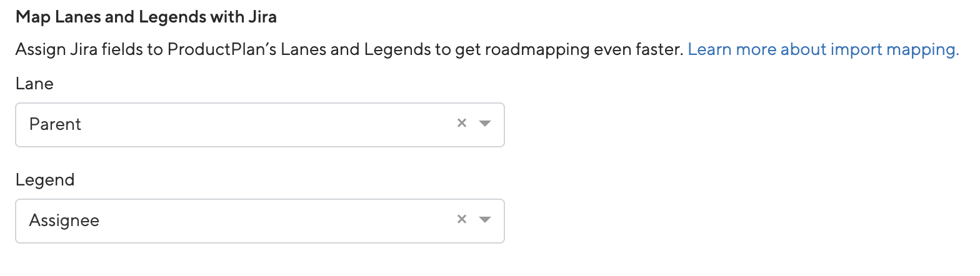Click the Parent value text in Lane

(56, 124)
